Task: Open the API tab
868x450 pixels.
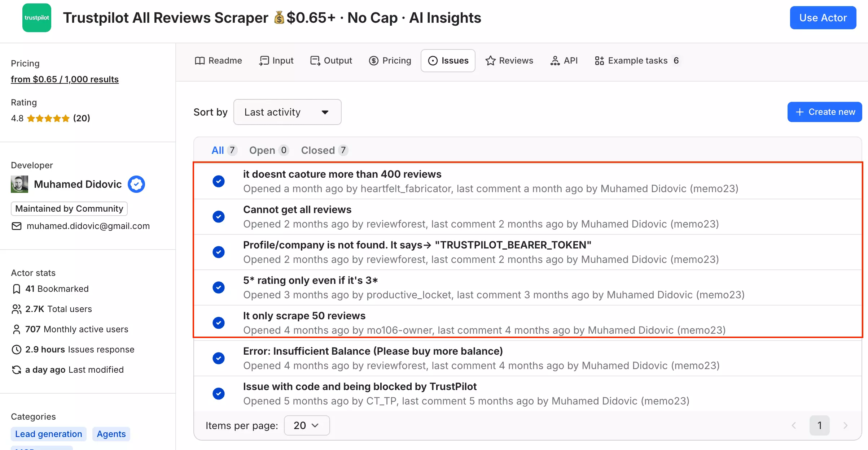Action: 564,60
